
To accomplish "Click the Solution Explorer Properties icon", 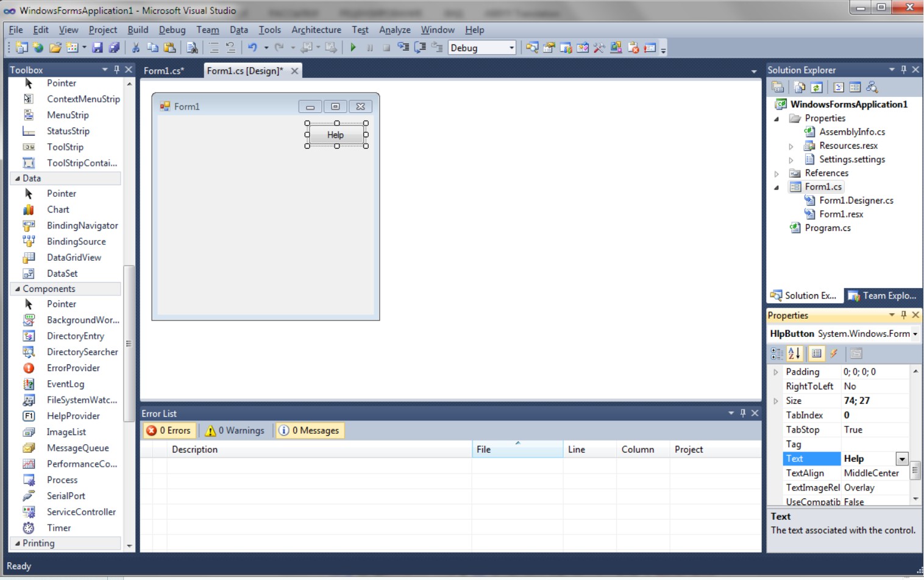I will 778,87.
